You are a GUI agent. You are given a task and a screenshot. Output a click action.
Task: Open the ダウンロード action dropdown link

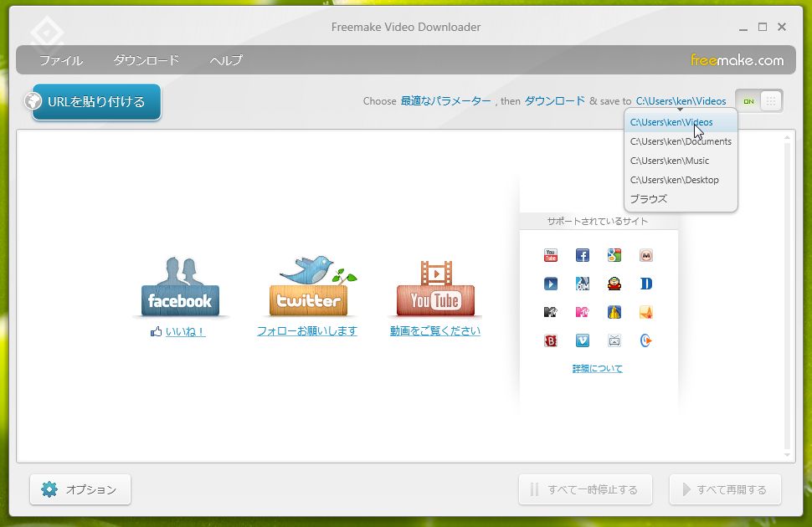pyautogui.click(x=555, y=101)
